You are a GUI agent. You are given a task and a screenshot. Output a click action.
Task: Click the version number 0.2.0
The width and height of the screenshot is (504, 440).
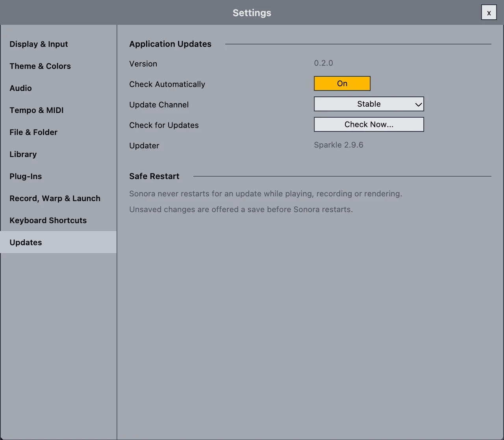click(324, 63)
